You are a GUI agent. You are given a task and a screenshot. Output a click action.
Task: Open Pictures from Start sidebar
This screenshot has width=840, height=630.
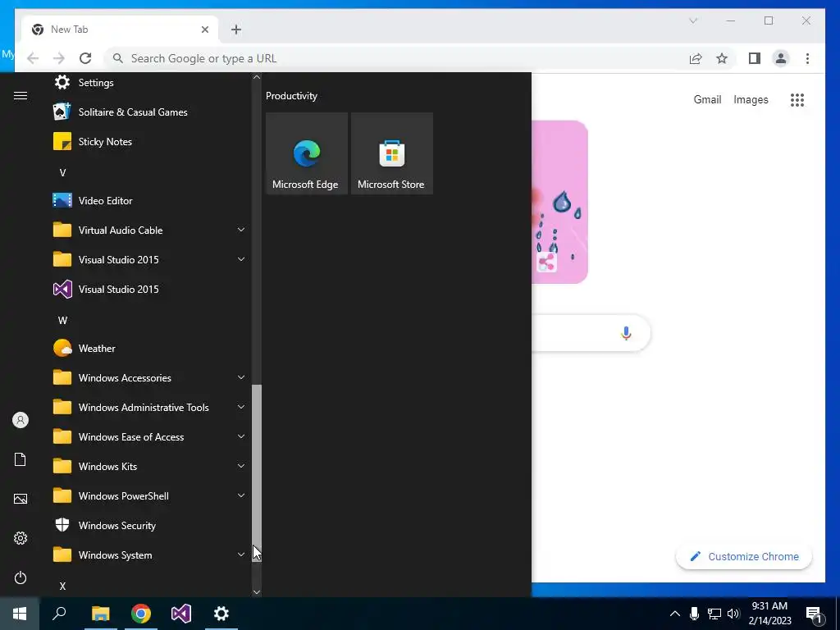click(21, 499)
